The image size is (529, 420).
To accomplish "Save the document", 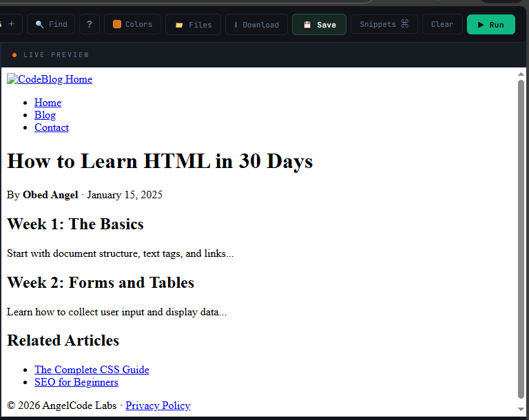I will pyautogui.click(x=319, y=25).
